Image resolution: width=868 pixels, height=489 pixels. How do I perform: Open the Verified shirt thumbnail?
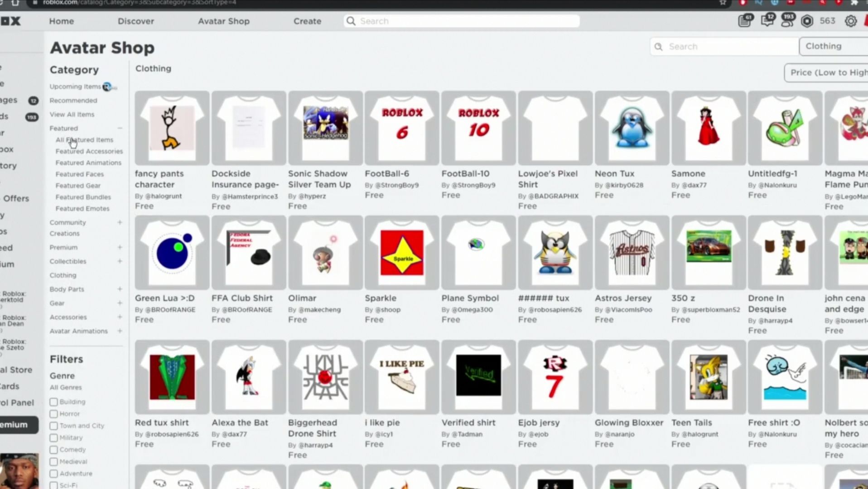pyautogui.click(x=478, y=377)
